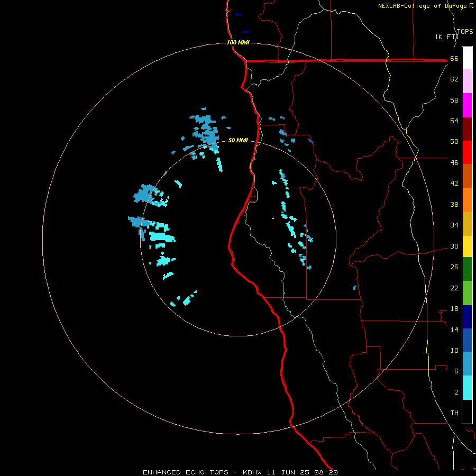Click the 50 NMI range ring label
The height and width of the screenshot is (476, 476).
(x=238, y=140)
